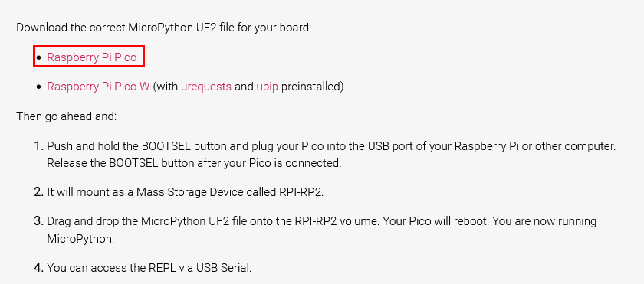This screenshot has height=284, width=644.
Task: Click the 'Download the correct MicroPython UF2 file' sentence
Action: (x=164, y=28)
